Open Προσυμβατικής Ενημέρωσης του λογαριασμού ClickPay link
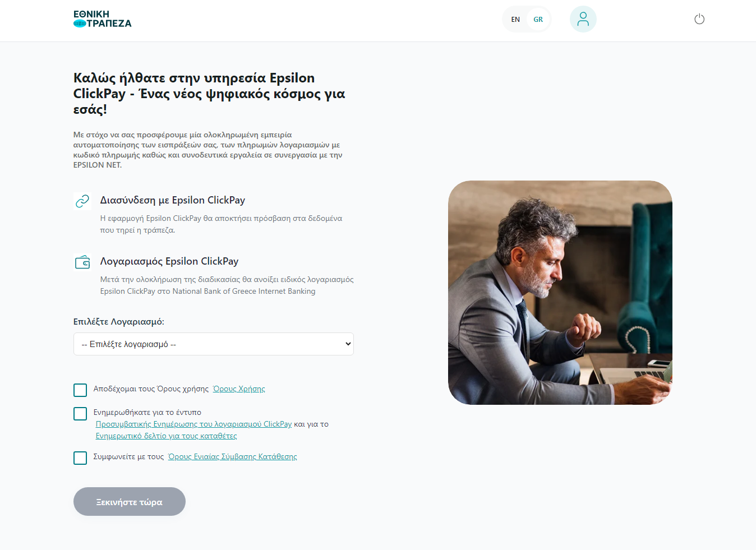 193,424
